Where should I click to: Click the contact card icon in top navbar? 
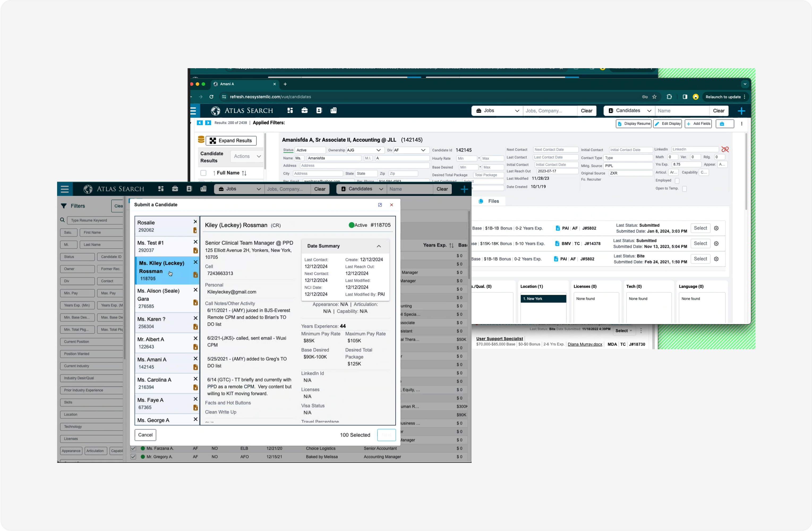(319, 110)
